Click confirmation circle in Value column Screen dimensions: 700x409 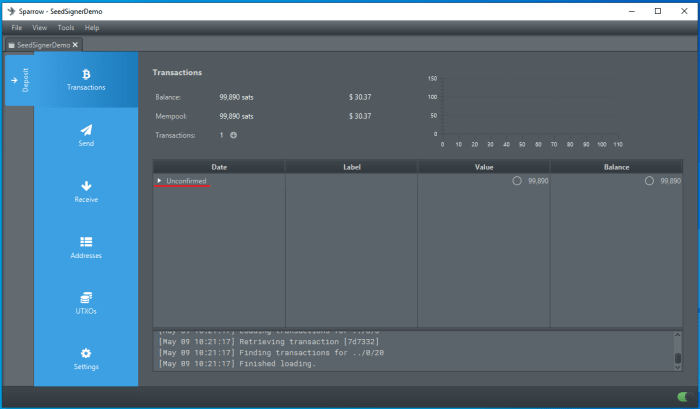[517, 181]
